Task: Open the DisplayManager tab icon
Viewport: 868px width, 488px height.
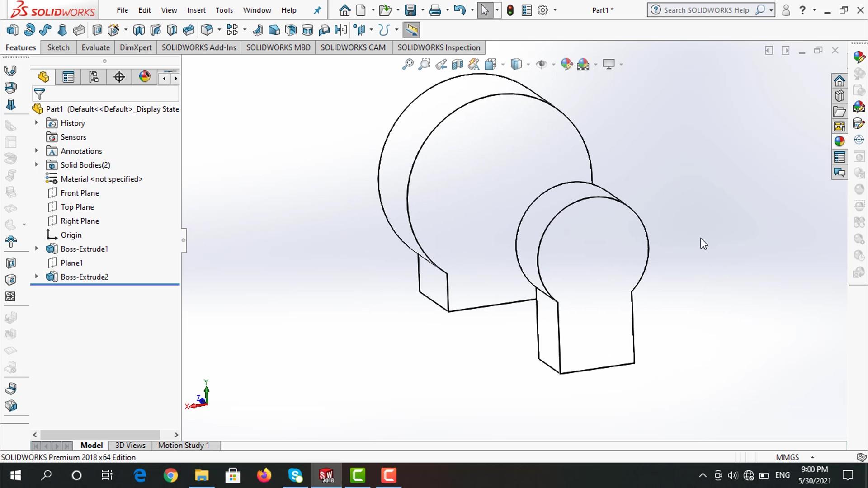Action: click(x=145, y=77)
